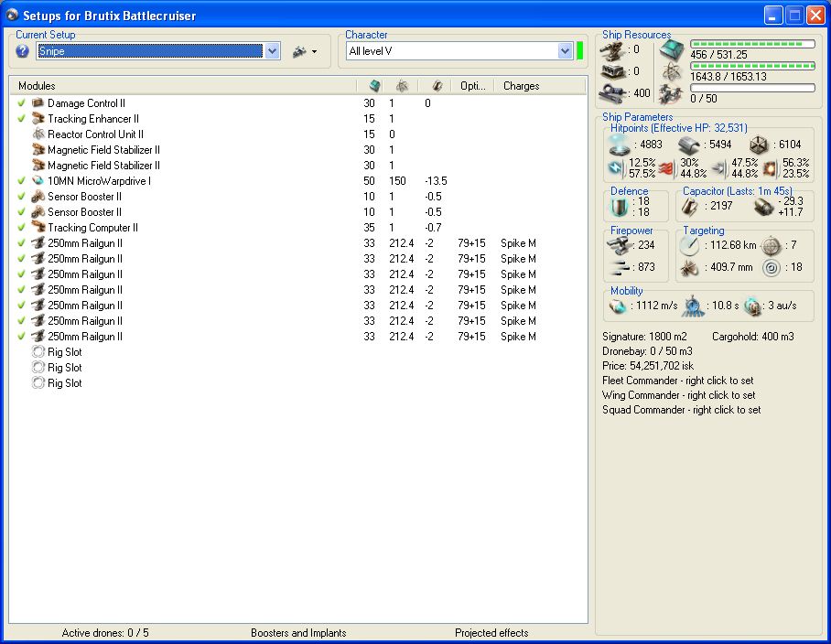Viewport: 831px width, 644px height.
Task: Select the Reactor Control Unit II row
Action: [x=298, y=134]
